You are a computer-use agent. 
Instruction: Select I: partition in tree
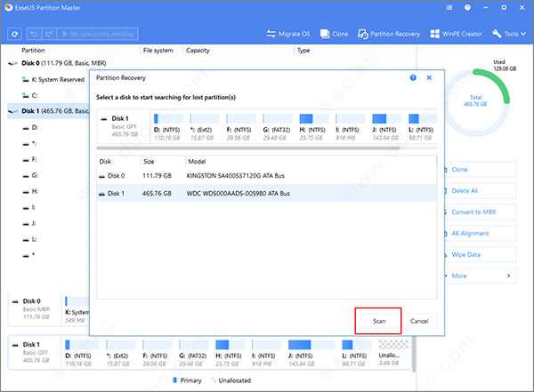click(29, 207)
